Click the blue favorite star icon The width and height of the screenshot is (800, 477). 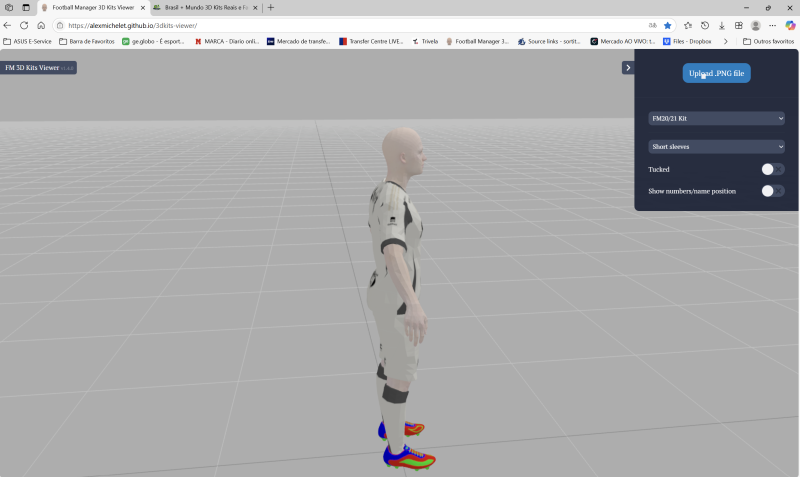click(668, 25)
